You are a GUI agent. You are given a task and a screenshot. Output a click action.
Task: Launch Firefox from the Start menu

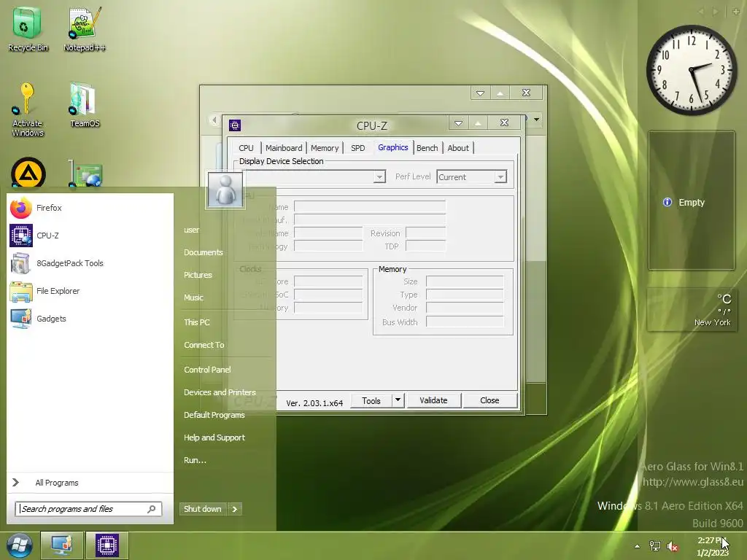[90, 208]
